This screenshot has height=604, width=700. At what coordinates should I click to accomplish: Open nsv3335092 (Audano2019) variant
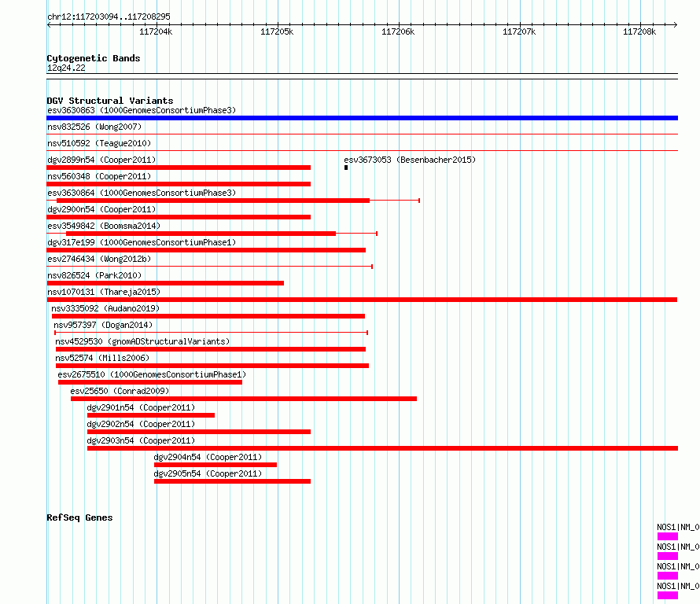coord(105,308)
